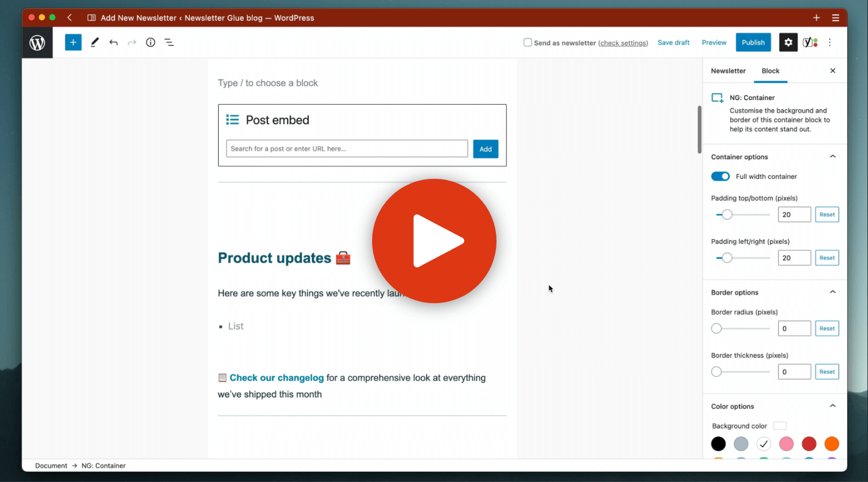Check the Send as newsletter checkbox

click(527, 42)
